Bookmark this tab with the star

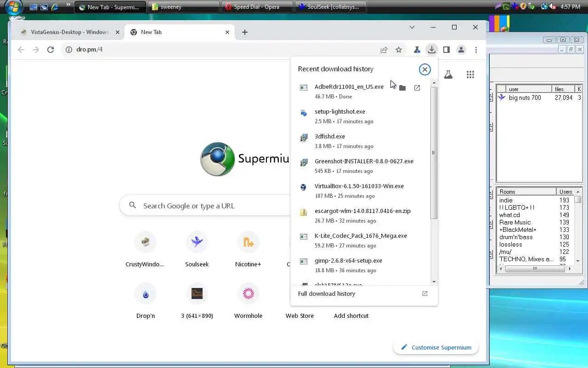point(399,50)
